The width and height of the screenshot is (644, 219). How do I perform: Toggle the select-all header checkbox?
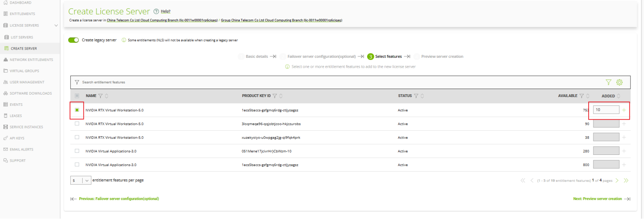click(77, 96)
